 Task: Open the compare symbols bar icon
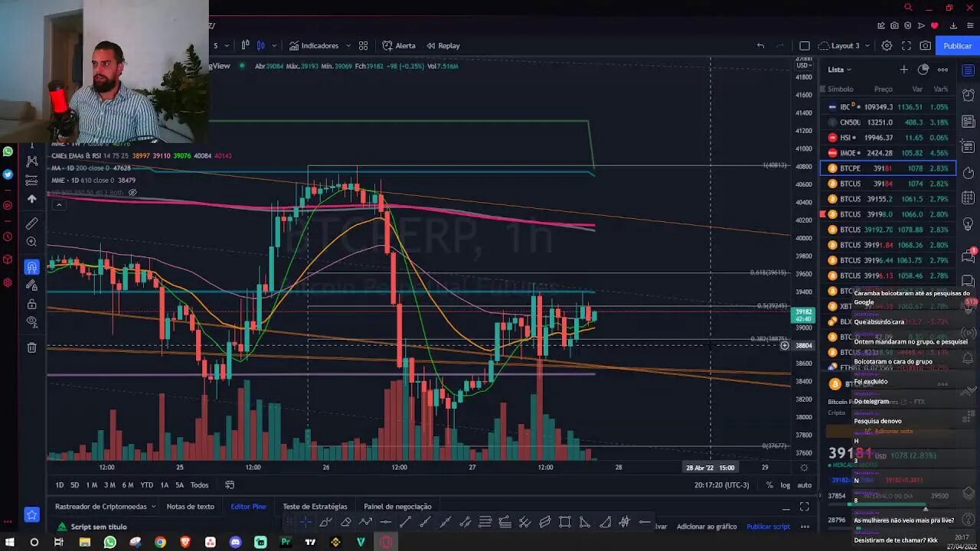245,46
